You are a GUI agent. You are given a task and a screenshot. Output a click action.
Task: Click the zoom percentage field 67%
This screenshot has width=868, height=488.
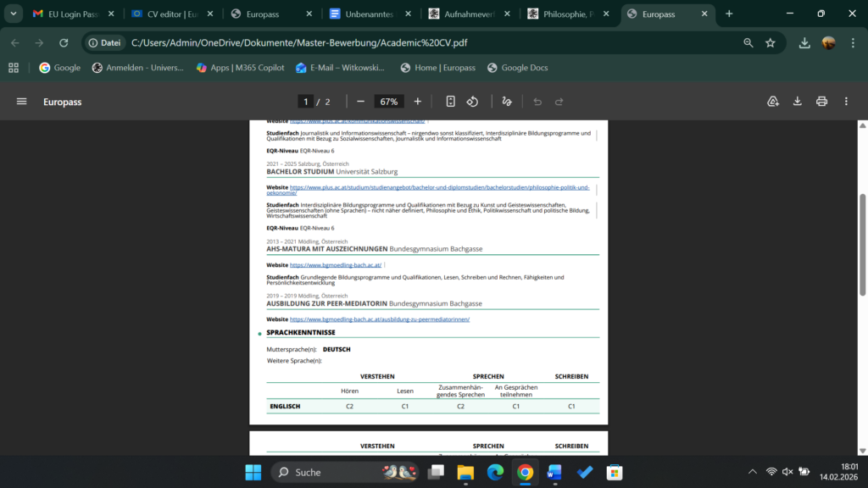click(388, 102)
